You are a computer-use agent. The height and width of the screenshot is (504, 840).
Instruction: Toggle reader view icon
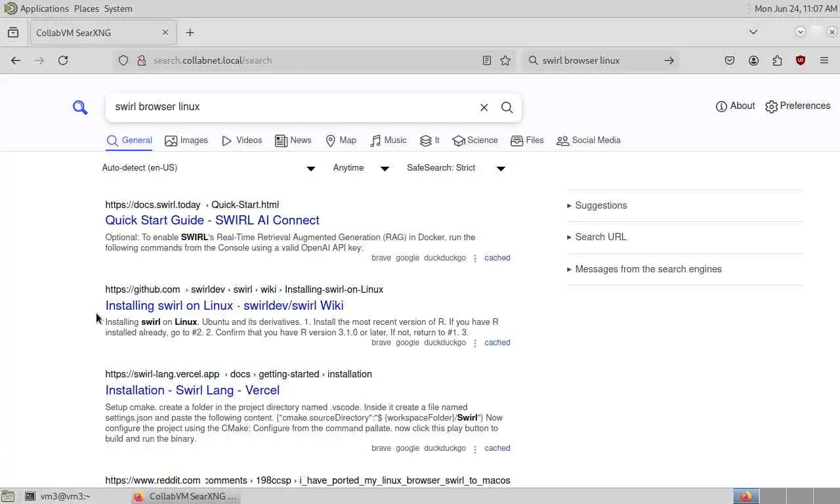pos(486,60)
